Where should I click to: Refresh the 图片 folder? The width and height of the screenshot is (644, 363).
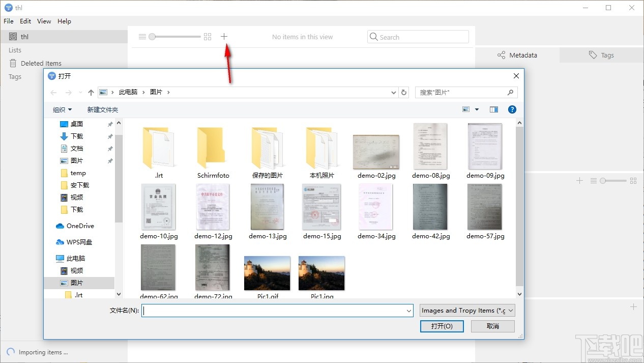(x=404, y=93)
